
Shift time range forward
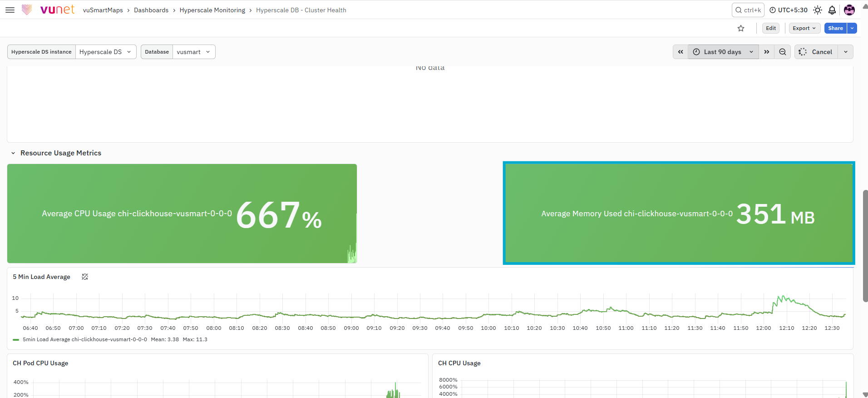point(767,52)
